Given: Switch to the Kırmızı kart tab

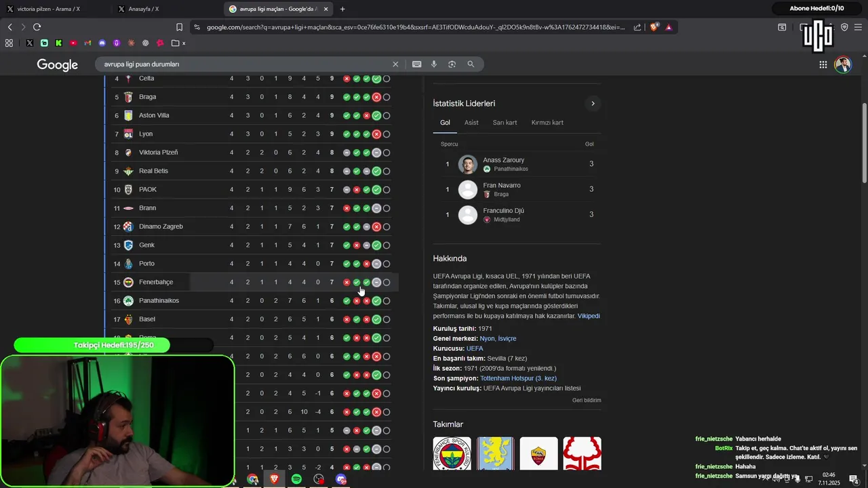Looking at the screenshot, I should tap(547, 123).
